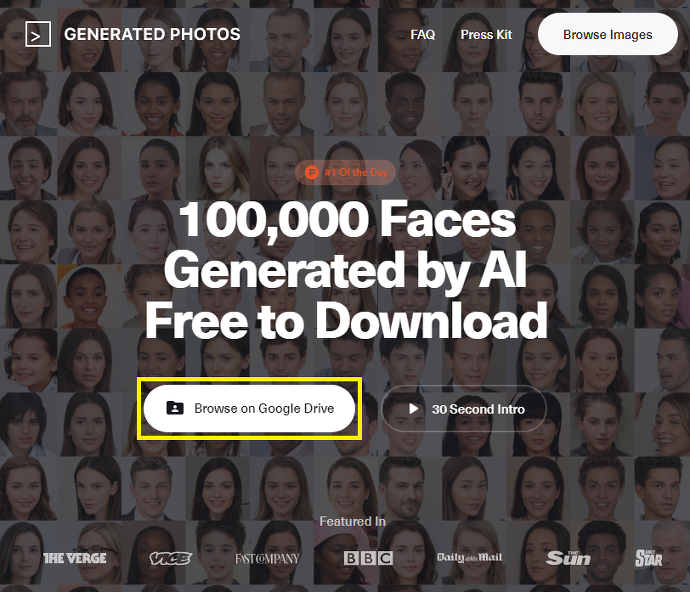The height and width of the screenshot is (592, 690).
Task: Open the Daily Star logo
Action: click(x=649, y=558)
